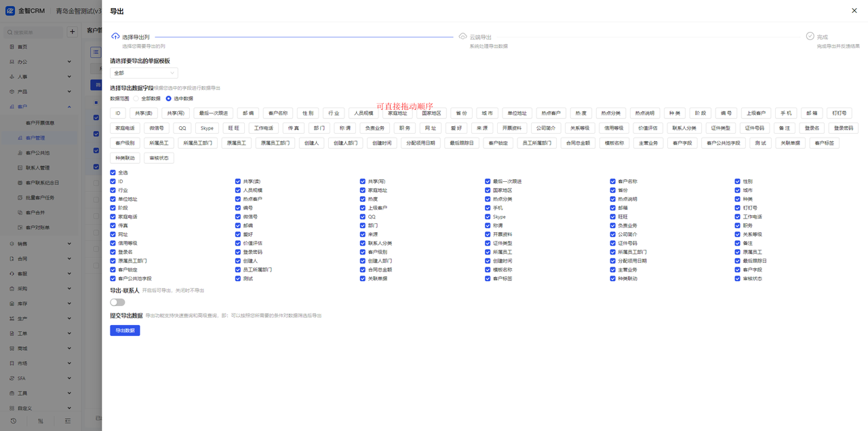Go to 联系人管理 in the sidebar

click(37, 168)
